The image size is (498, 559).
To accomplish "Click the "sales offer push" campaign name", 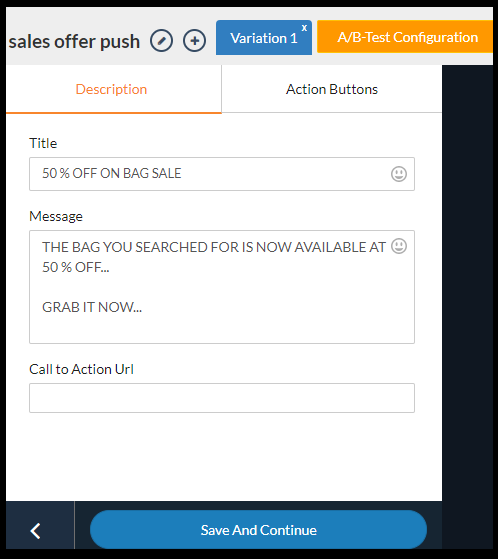I will coord(74,42).
